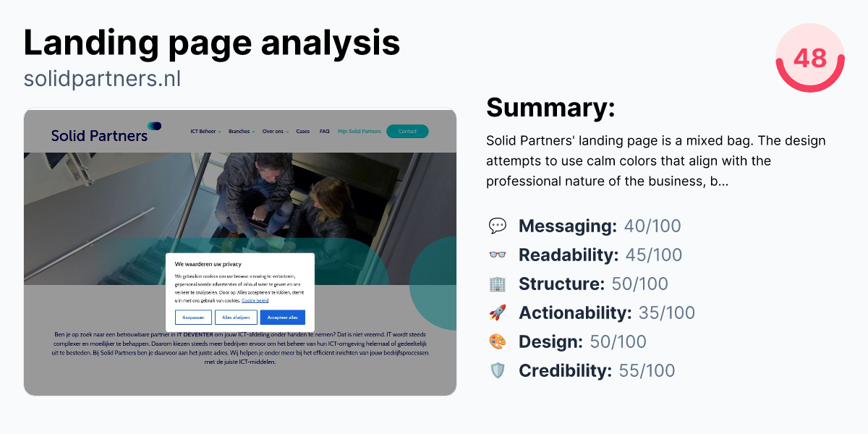
Task: Click the Credibility shield icon
Action: 498,370
